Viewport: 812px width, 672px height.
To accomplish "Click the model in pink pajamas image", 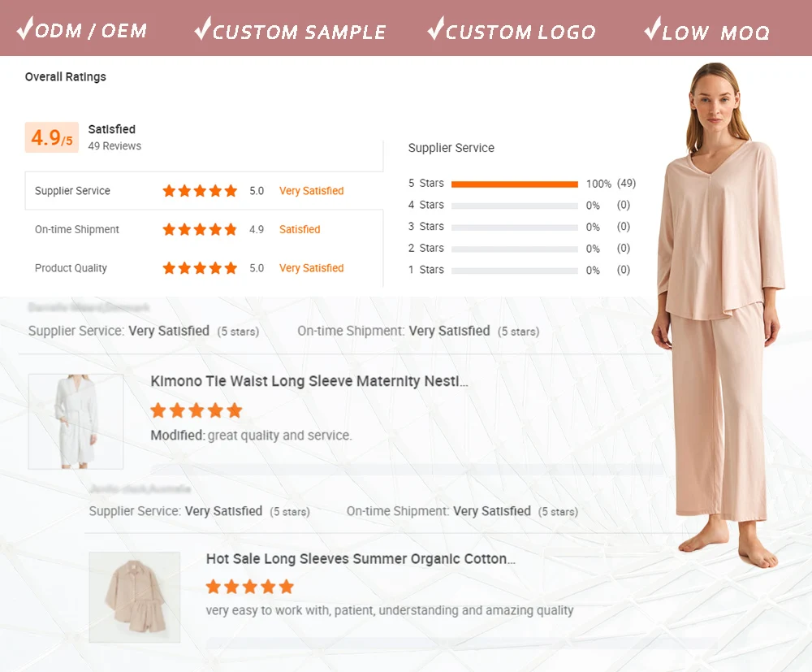I will [x=719, y=315].
